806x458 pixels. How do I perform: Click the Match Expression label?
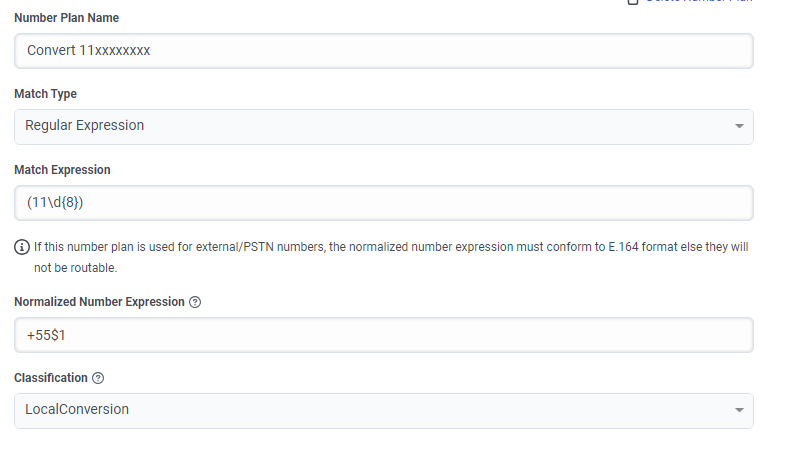(x=62, y=170)
